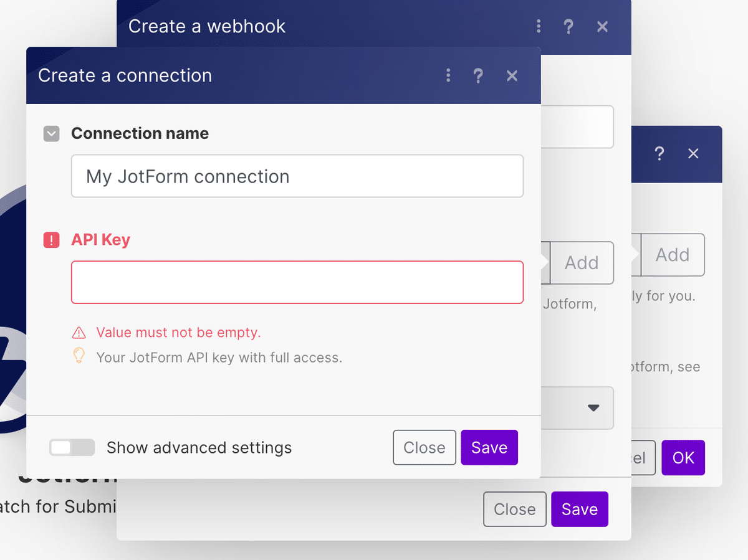Click the help icon in the rightmost dialog

point(659,154)
